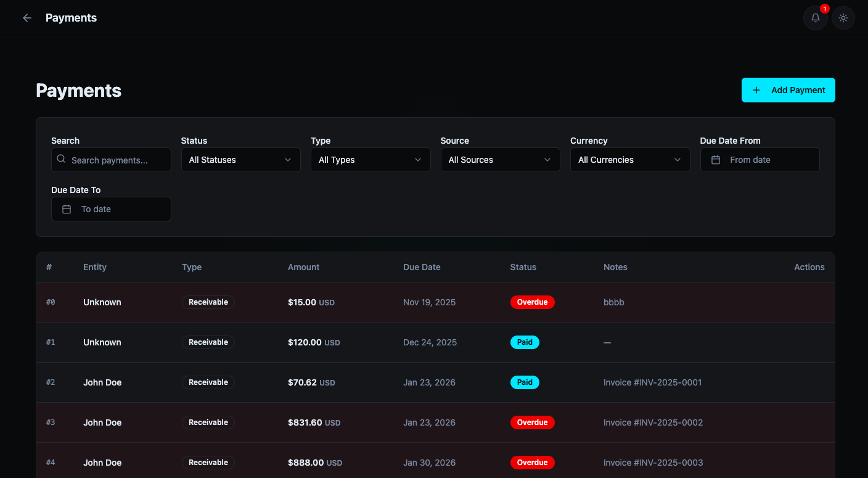Click the calendar icon in To date
The width and height of the screenshot is (868, 478).
coord(67,209)
